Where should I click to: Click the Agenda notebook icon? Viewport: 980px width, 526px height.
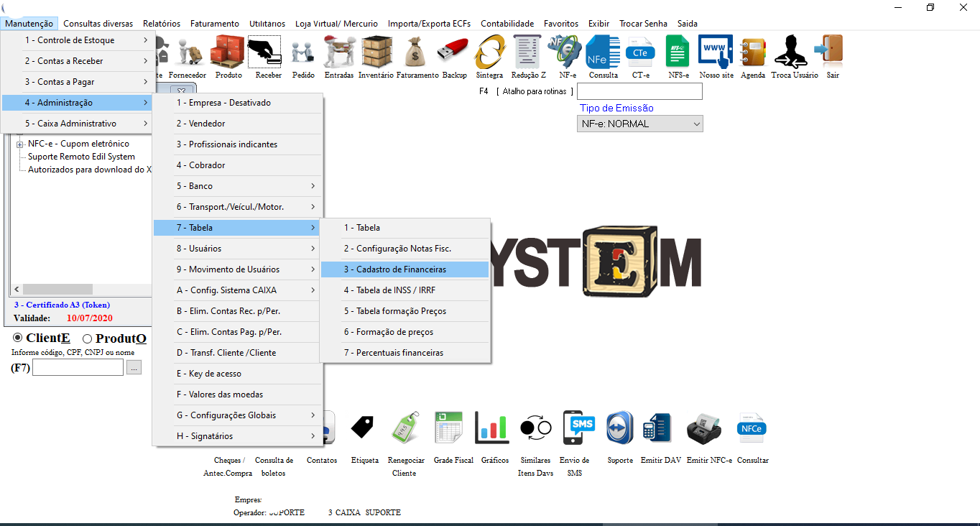click(752, 53)
